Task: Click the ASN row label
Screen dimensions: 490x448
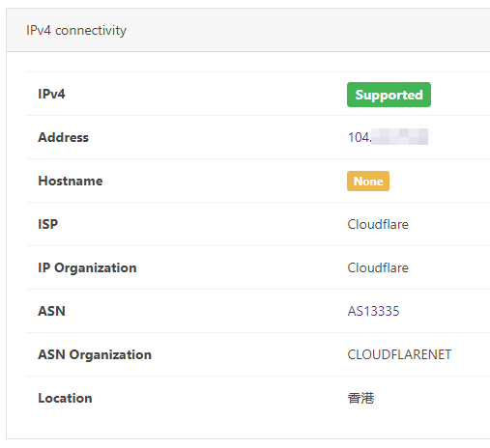Action: point(51,311)
